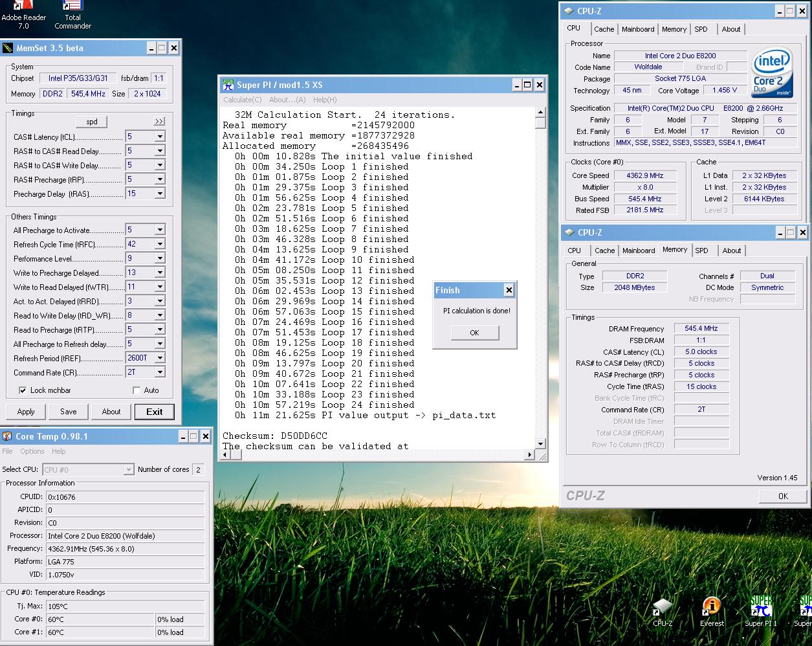Click Memory CPU-Z window title icon
The height and width of the screenshot is (646, 812).
click(569, 232)
